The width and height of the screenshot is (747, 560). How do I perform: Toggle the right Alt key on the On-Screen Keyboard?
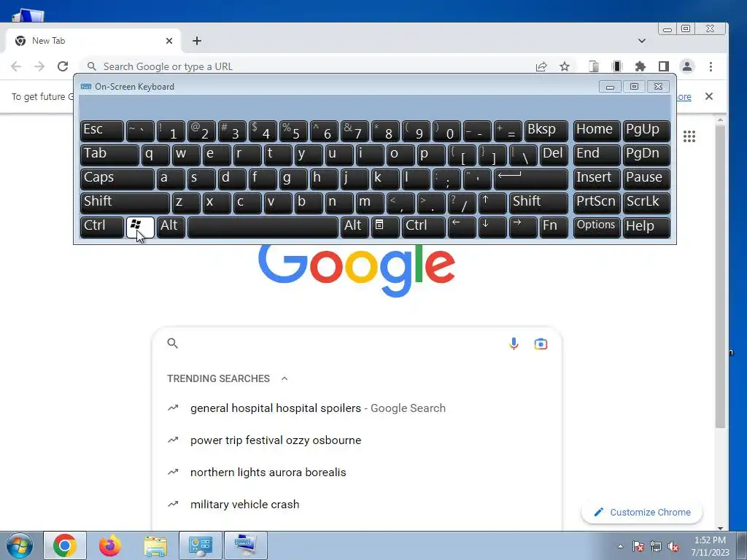coord(355,227)
